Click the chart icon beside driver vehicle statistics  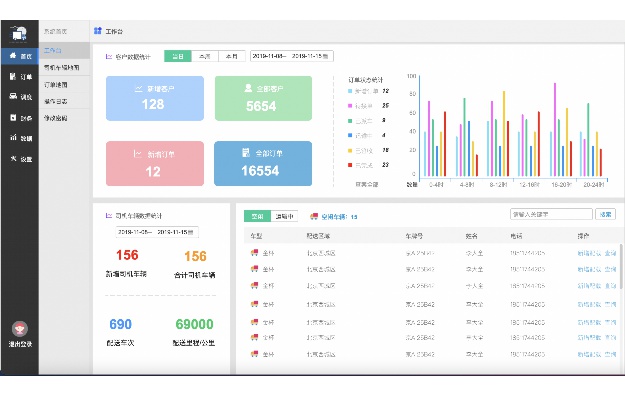click(109, 215)
